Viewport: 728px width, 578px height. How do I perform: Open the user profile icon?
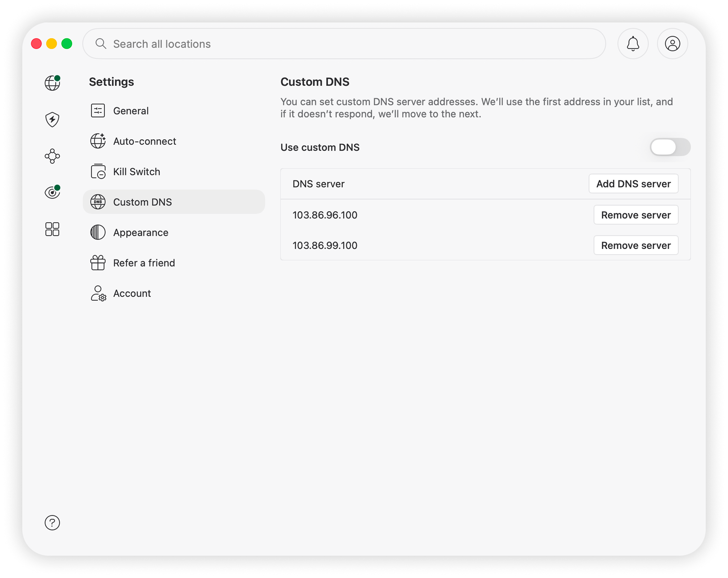tap(672, 44)
